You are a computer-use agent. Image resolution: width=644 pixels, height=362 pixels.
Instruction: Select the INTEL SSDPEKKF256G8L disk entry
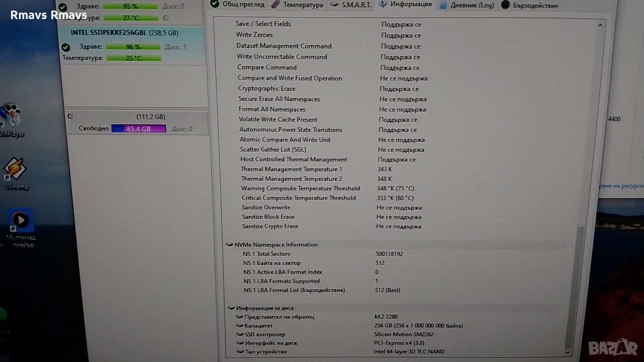pos(133,46)
